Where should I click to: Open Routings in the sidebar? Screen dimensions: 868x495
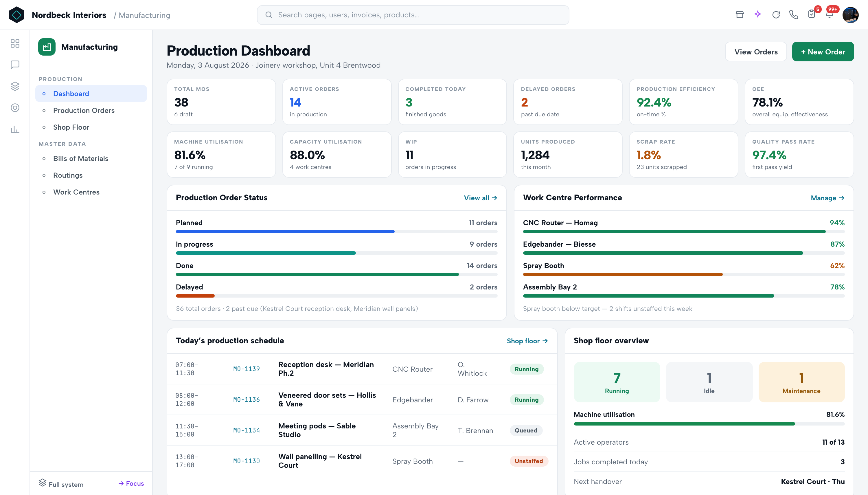(91, 175)
